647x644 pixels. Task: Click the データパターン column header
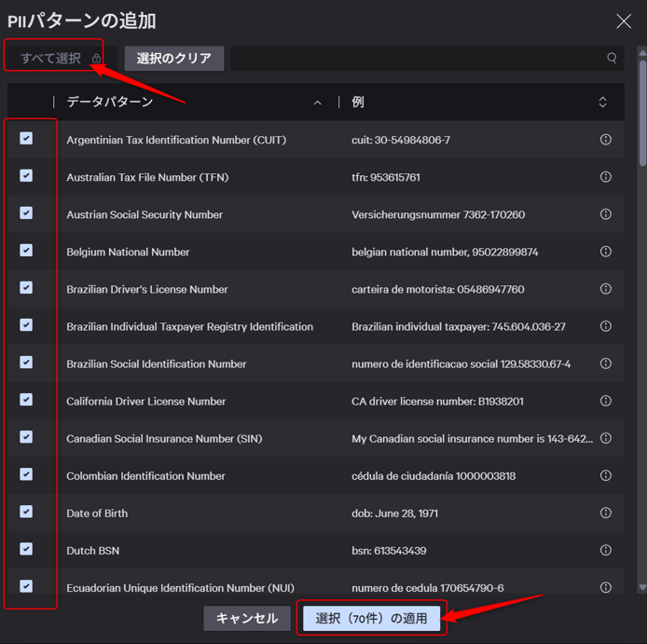[110, 102]
